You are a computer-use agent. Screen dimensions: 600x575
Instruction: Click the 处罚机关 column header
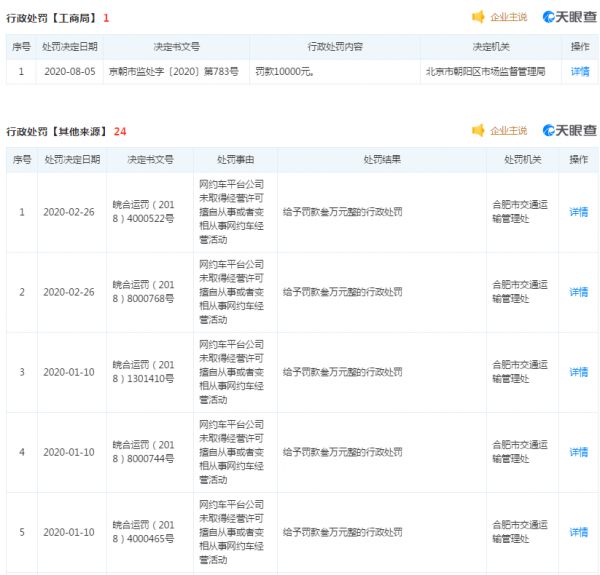[522, 160]
